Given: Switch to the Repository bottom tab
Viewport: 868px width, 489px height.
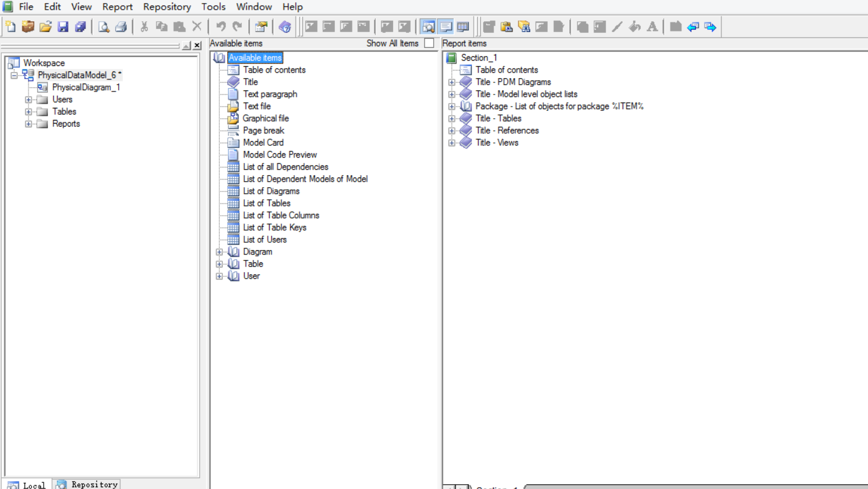Looking at the screenshot, I should (87, 484).
